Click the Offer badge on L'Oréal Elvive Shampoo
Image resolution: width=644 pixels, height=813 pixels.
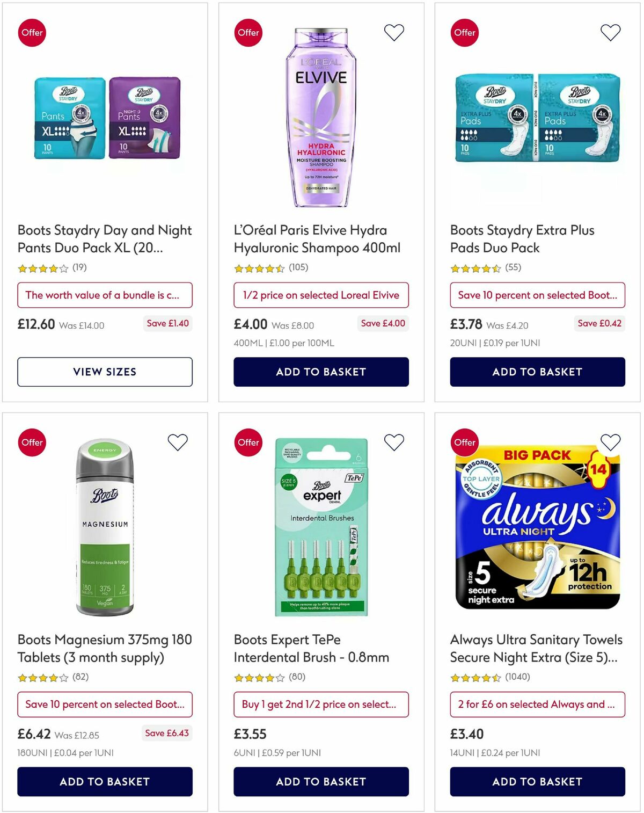(x=248, y=32)
